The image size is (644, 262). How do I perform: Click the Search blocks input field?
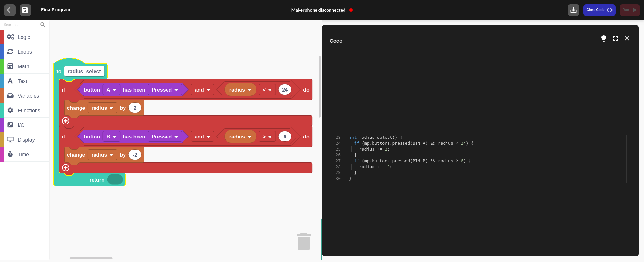pyautogui.click(x=21, y=25)
